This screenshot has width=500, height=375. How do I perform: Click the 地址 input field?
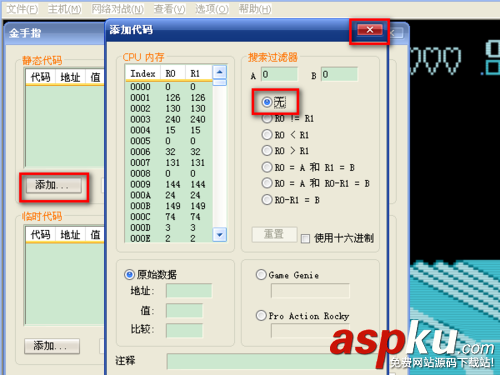(189, 291)
